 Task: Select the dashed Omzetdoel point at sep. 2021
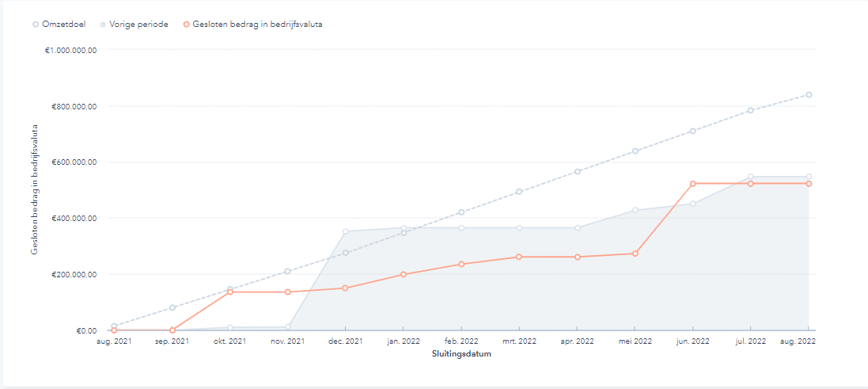pos(172,307)
